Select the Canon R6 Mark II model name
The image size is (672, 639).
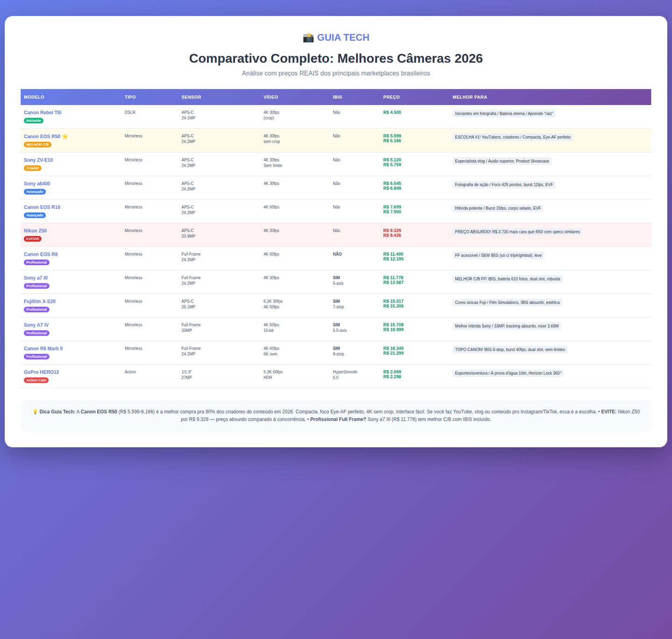pyautogui.click(x=43, y=349)
